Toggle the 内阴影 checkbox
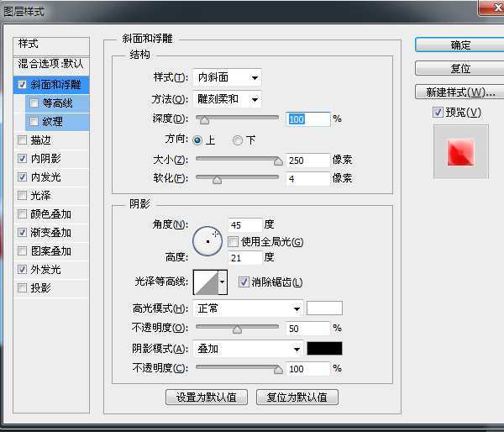The image size is (504, 432). pyautogui.click(x=22, y=159)
